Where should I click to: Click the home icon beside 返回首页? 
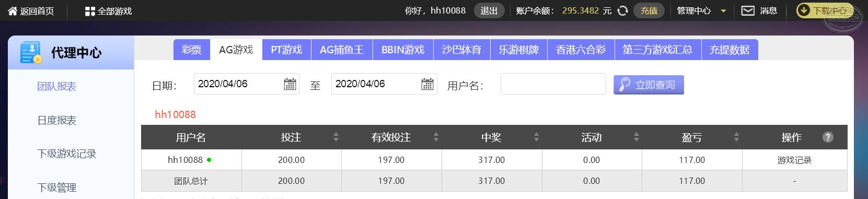[12, 10]
